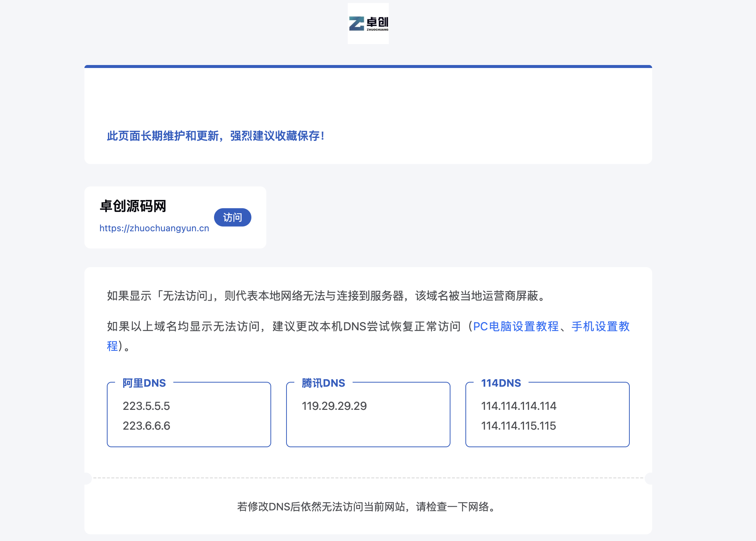Select the 腾讯DNS card heading
This screenshot has height=541, width=756.
pyautogui.click(x=323, y=383)
